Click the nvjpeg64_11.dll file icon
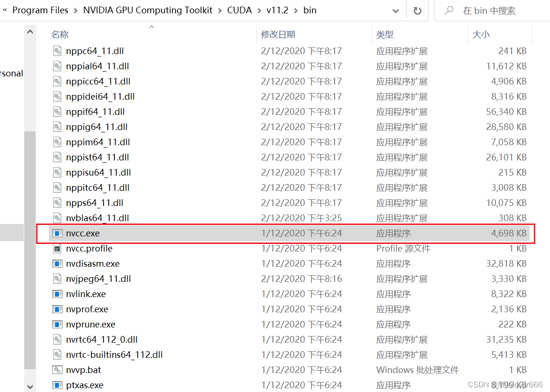Viewport: 550px width, 392px height. [57, 279]
